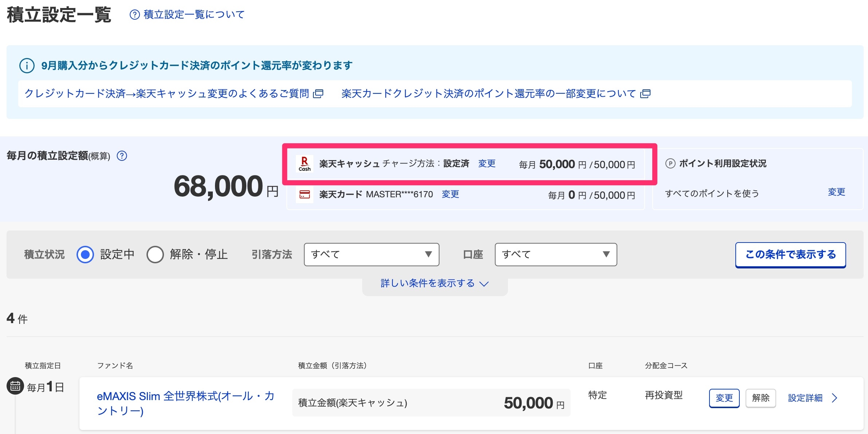This screenshot has height=434, width=868.
Task: Click 毎月 0 円 /50,000円 Rakuten Card amount
Action: tap(591, 195)
